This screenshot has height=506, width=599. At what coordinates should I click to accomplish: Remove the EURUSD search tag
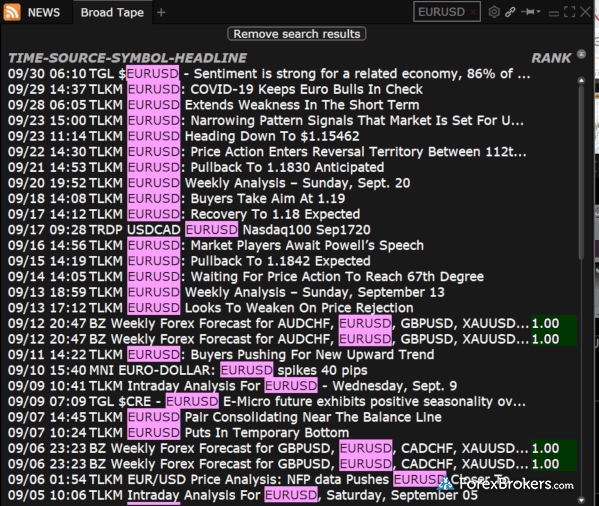click(x=473, y=12)
